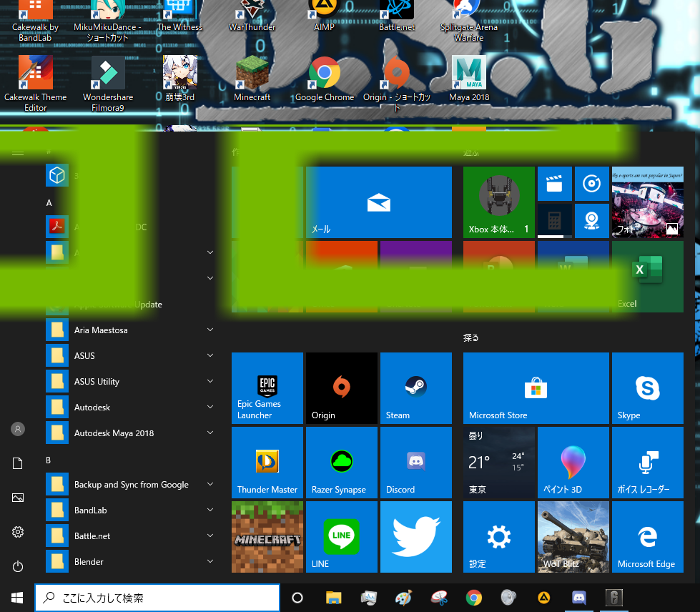Open the 設定 gear tile
Viewport: 700px width, 612px height.
pyautogui.click(x=498, y=536)
